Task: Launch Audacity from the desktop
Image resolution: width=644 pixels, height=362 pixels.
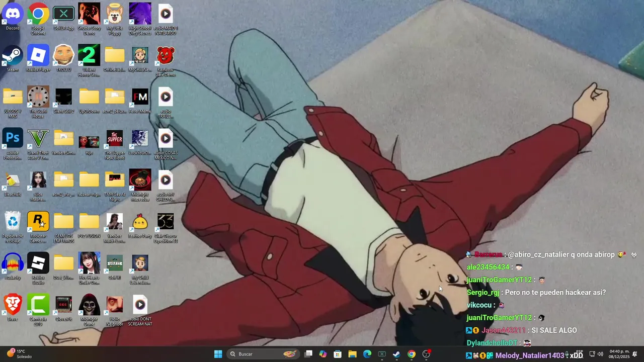Action: pyautogui.click(x=13, y=266)
